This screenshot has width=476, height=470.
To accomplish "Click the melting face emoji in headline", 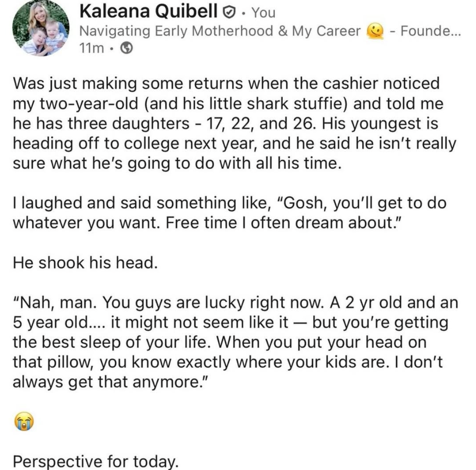I will [x=375, y=31].
